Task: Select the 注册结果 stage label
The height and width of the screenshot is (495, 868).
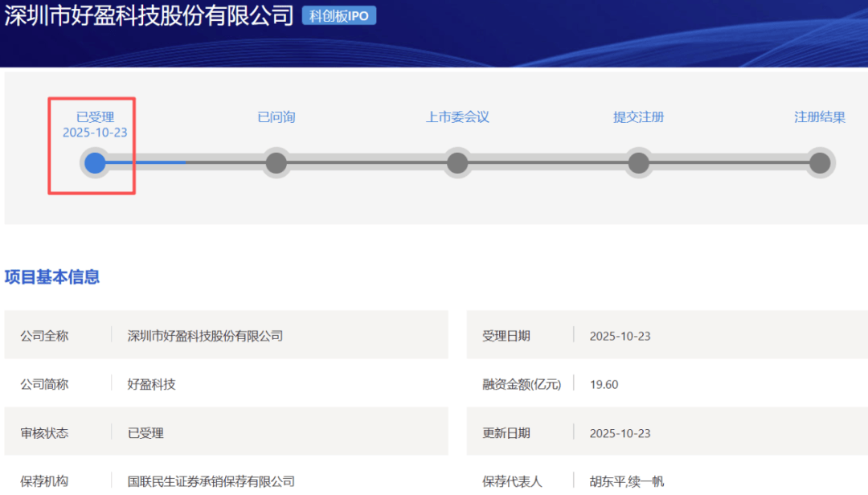Action: pos(819,117)
